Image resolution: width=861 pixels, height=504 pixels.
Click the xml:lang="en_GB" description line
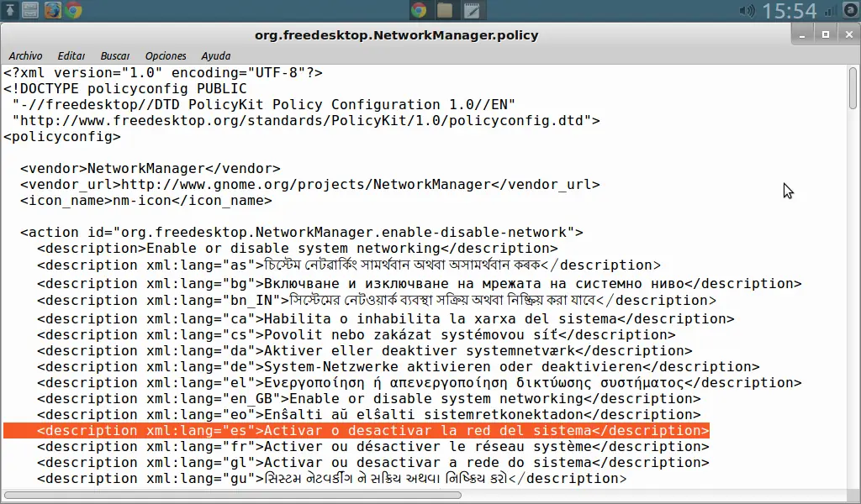click(x=369, y=398)
